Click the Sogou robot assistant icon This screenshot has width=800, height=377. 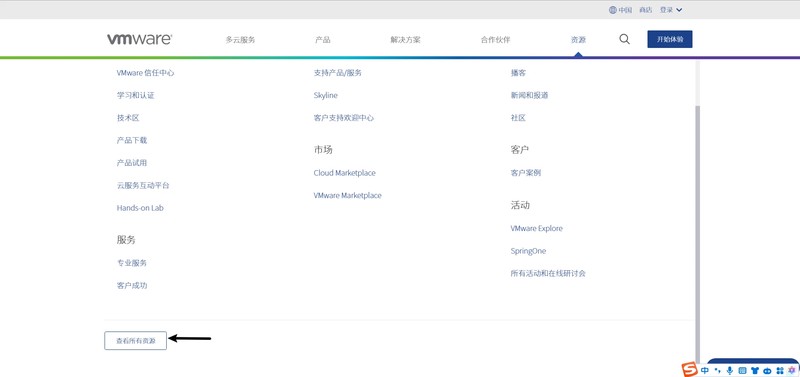pyautogui.click(x=767, y=371)
